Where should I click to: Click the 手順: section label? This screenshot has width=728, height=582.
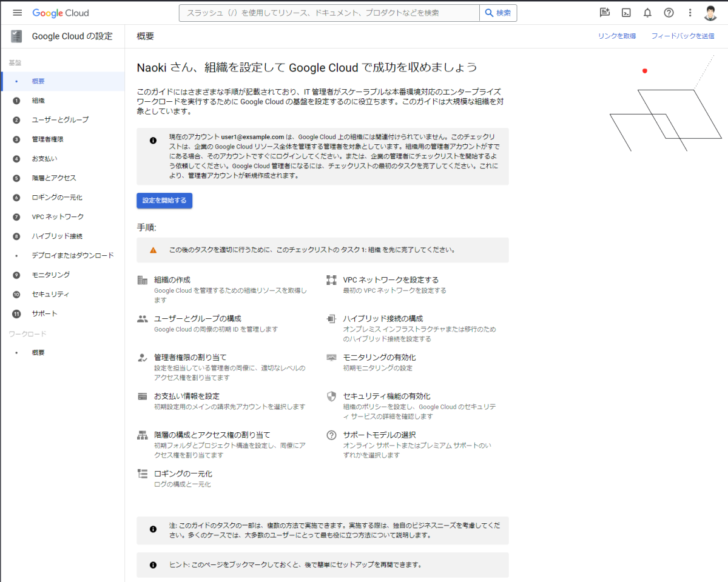[x=147, y=228]
